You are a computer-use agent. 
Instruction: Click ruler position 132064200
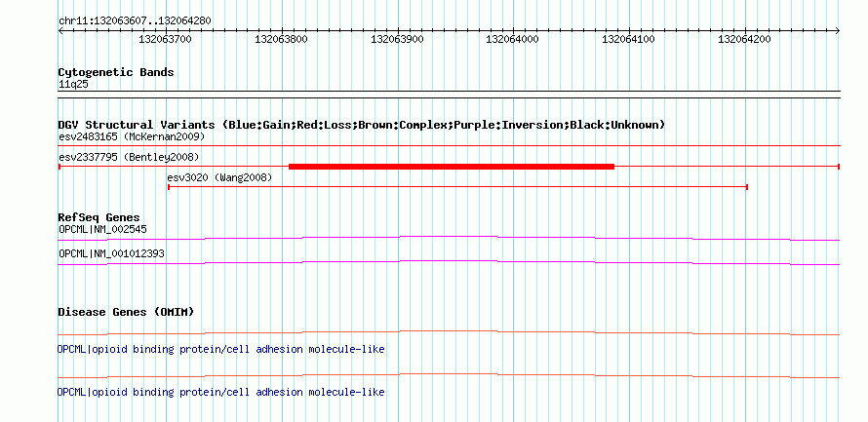tap(744, 39)
